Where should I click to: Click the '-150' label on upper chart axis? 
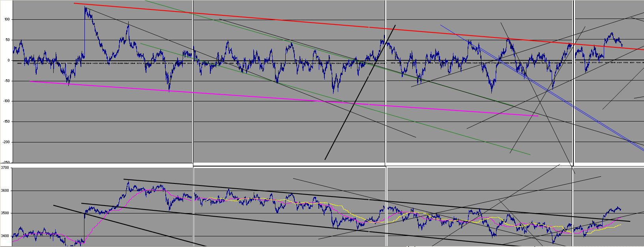[7, 122]
